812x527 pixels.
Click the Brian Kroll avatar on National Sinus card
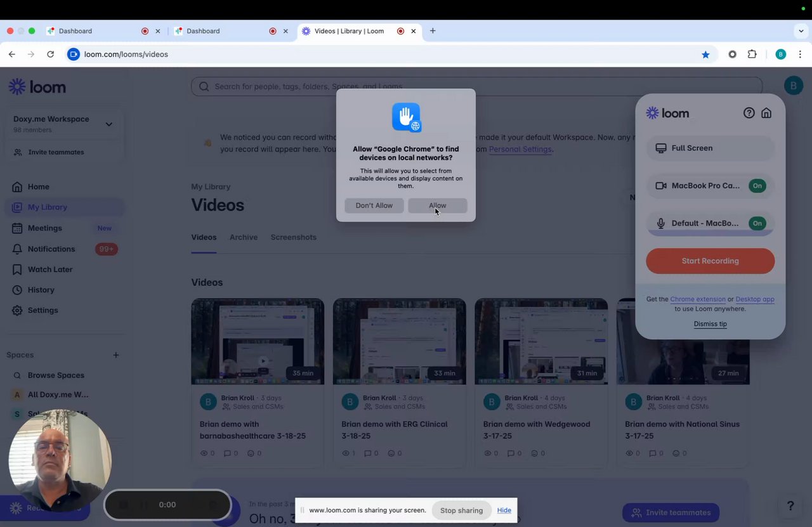634,402
